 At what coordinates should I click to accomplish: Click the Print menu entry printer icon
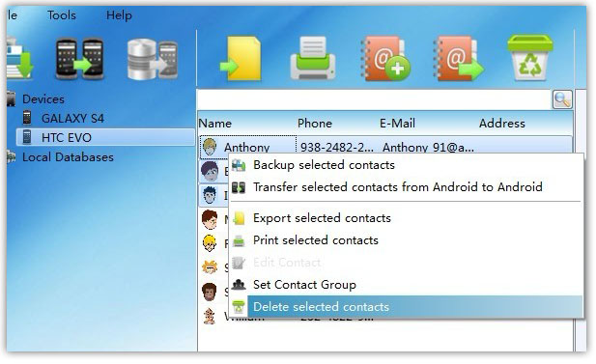239,240
